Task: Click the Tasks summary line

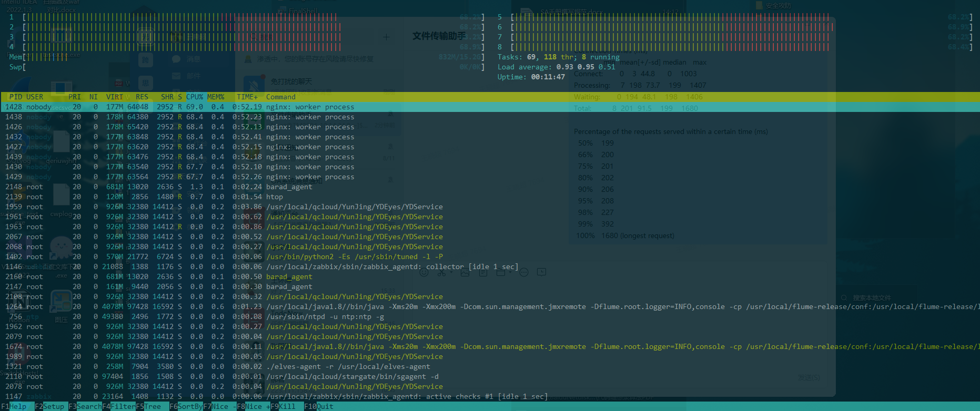Action: click(x=559, y=57)
